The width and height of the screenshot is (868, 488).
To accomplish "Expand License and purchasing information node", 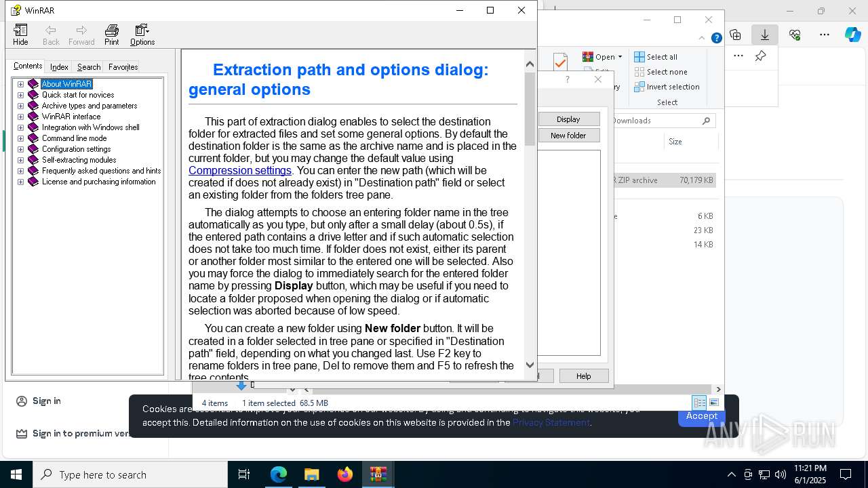I will click(x=20, y=182).
